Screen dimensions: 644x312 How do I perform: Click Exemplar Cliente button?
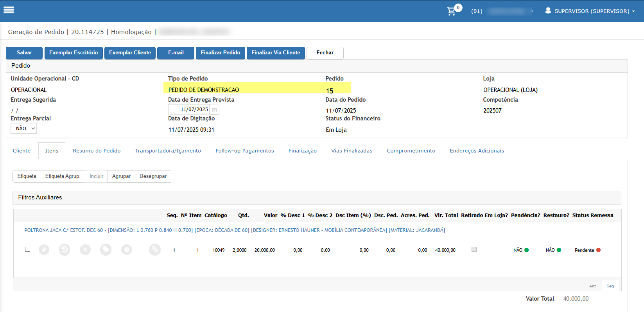tap(130, 53)
